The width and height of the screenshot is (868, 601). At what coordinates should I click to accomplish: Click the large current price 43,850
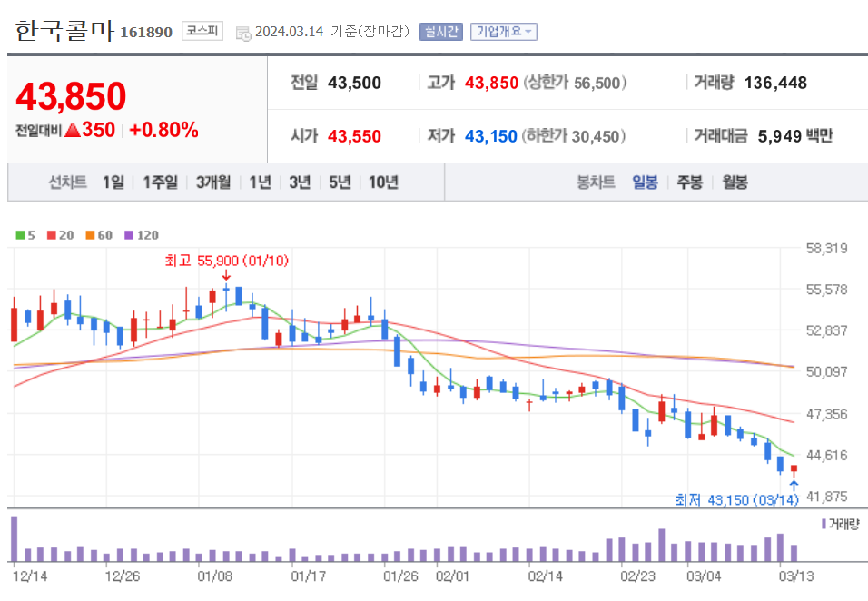click(x=71, y=95)
